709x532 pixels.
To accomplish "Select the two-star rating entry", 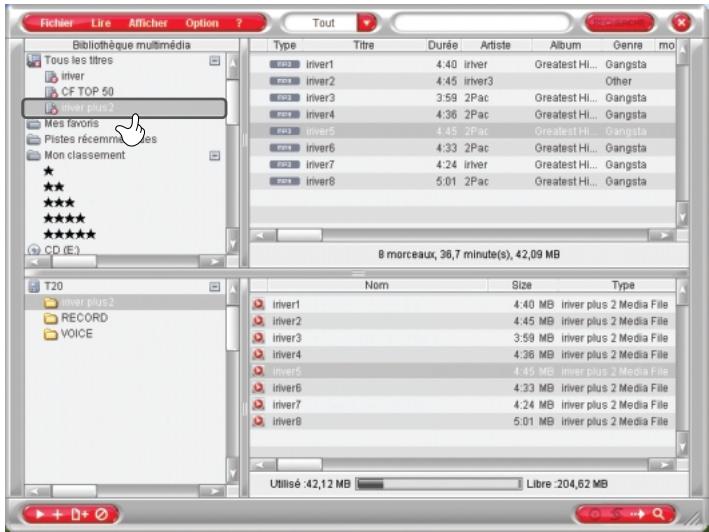I will [x=54, y=187].
